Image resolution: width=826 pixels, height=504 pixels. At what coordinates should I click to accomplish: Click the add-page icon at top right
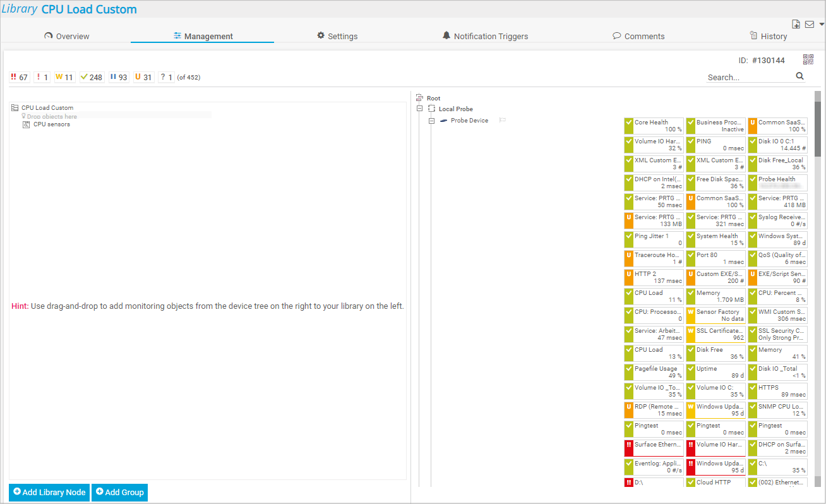pos(796,25)
